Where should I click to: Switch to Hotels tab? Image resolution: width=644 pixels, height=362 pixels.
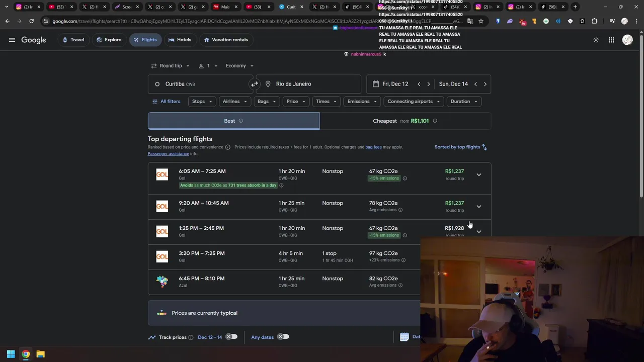click(180, 40)
